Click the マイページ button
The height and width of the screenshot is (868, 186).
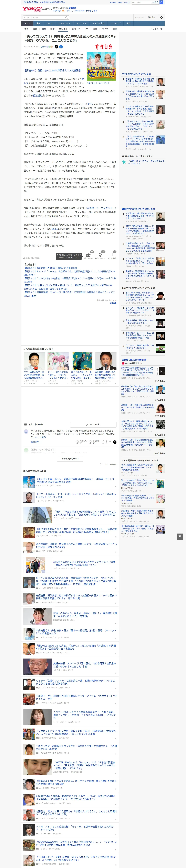click(x=139, y=18)
